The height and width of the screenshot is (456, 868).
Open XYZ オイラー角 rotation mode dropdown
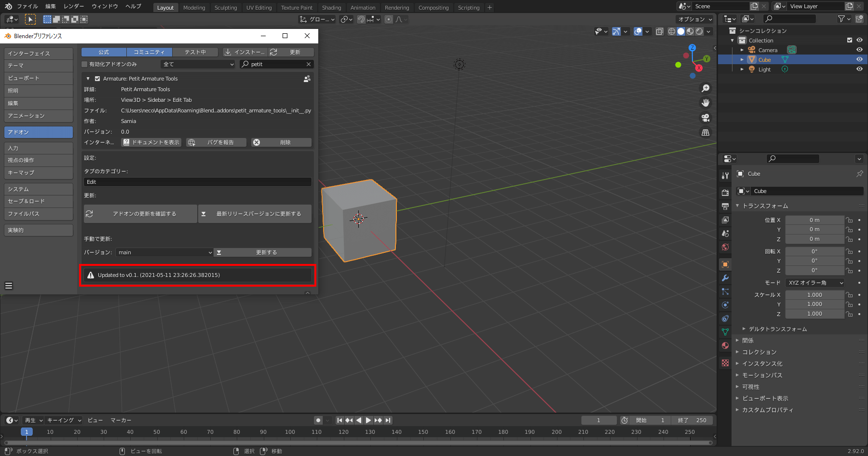pos(815,283)
